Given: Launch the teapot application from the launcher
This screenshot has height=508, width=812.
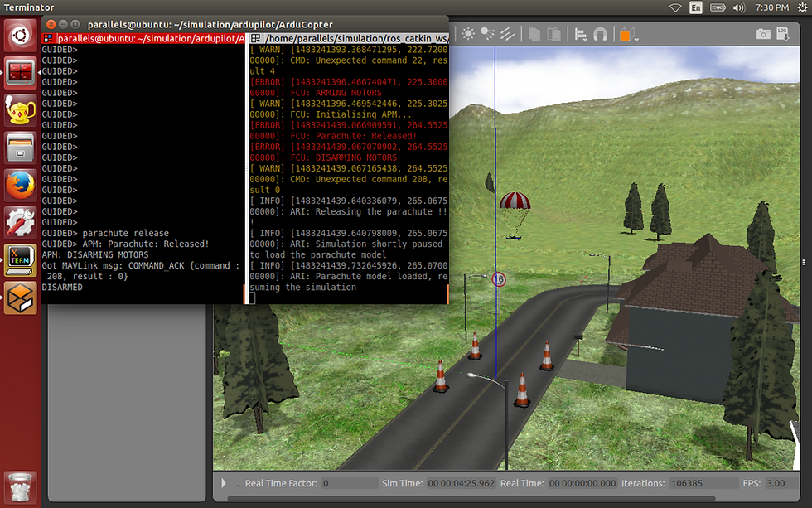Looking at the screenshot, I should pyautogui.click(x=21, y=109).
